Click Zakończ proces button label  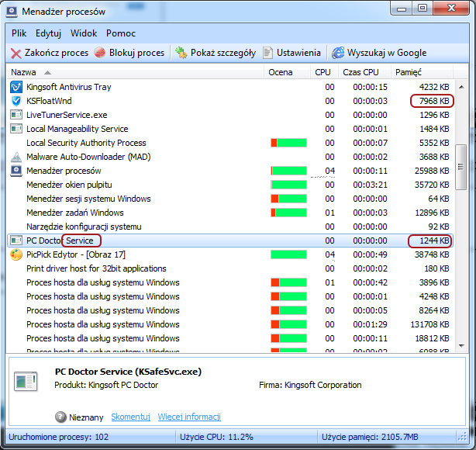[x=57, y=53]
